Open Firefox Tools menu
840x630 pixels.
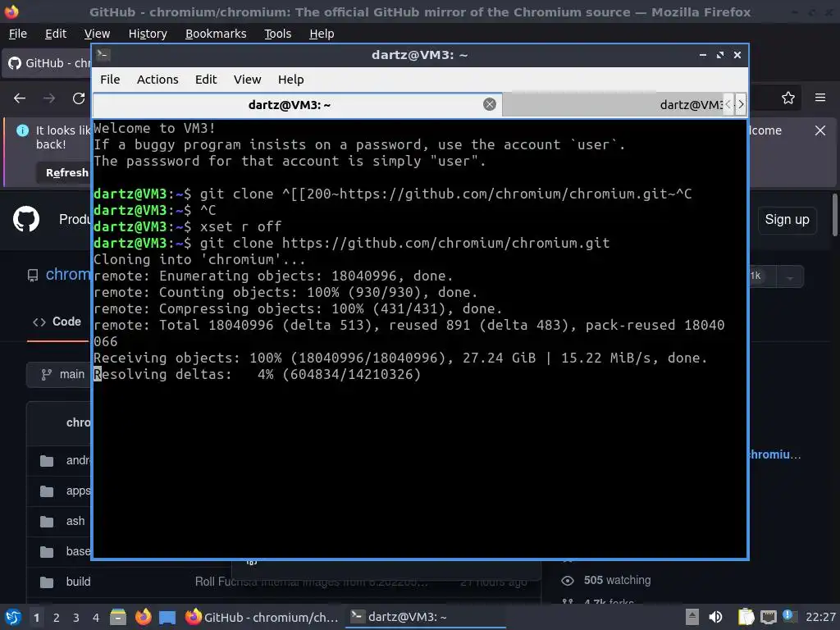277,34
